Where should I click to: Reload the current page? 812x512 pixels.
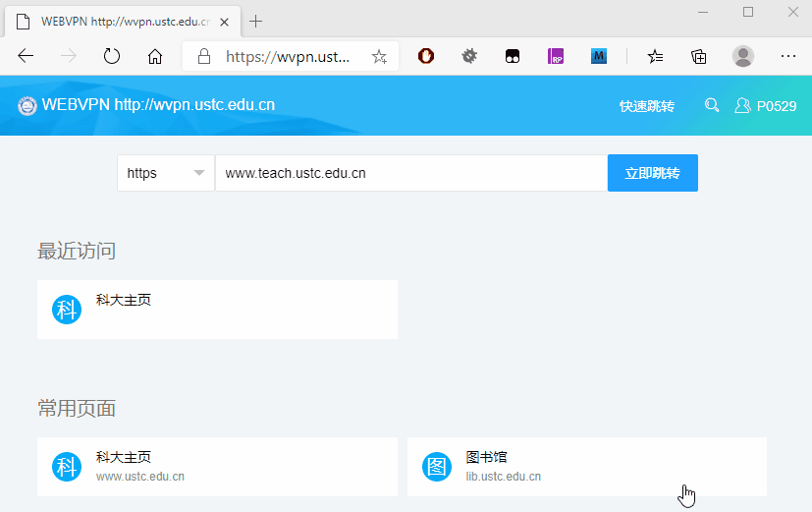111,56
